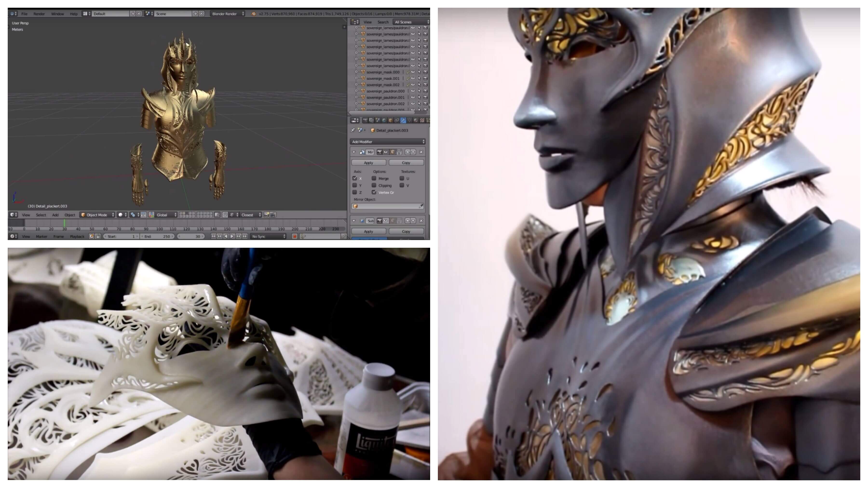Toggle snap during transform magnet icon
Viewport: 868px width, 488px height.
pos(225,215)
